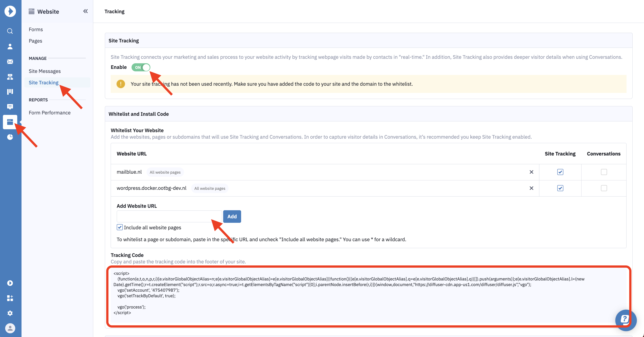Click the Site Tracking column header

(x=560, y=154)
